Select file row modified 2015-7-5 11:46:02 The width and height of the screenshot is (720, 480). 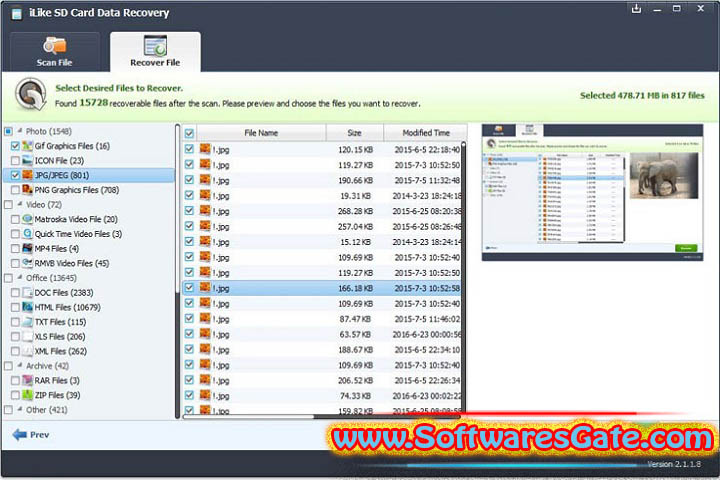[x=322, y=319]
